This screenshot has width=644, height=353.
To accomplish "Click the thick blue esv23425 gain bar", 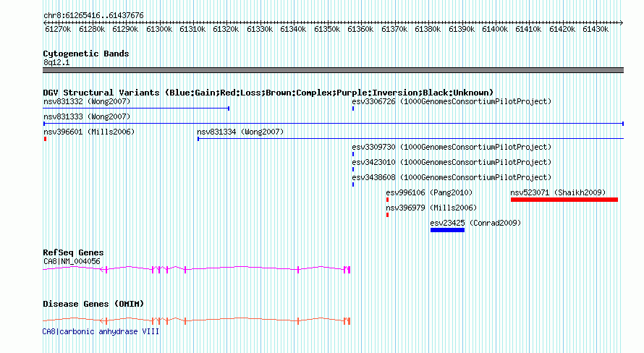I will tap(448, 230).
